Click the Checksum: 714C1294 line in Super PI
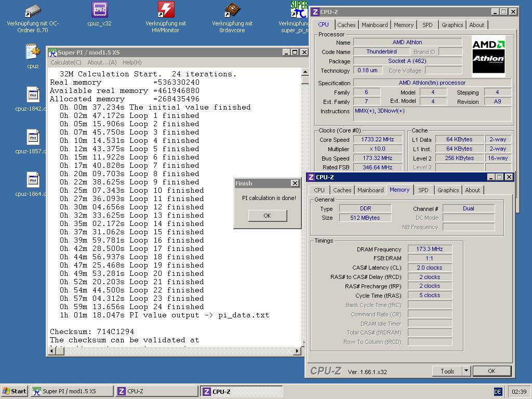Screen dimensions: 532x399 tap(92, 331)
